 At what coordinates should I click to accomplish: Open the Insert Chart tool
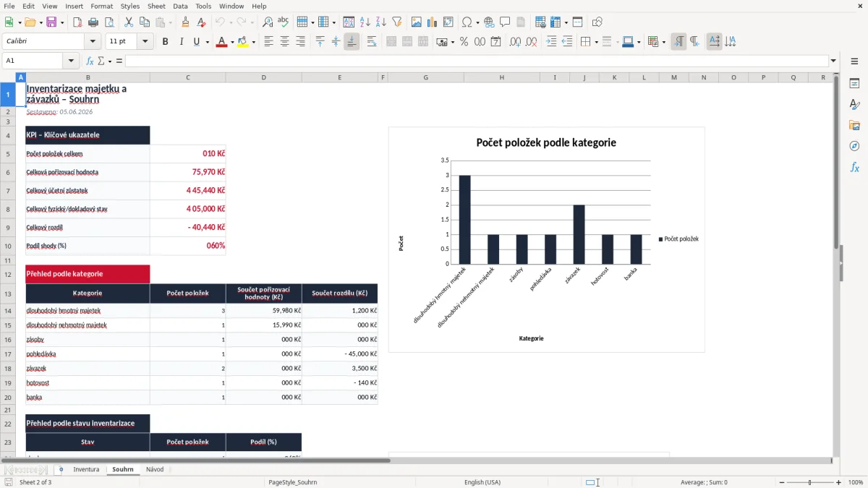point(433,22)
